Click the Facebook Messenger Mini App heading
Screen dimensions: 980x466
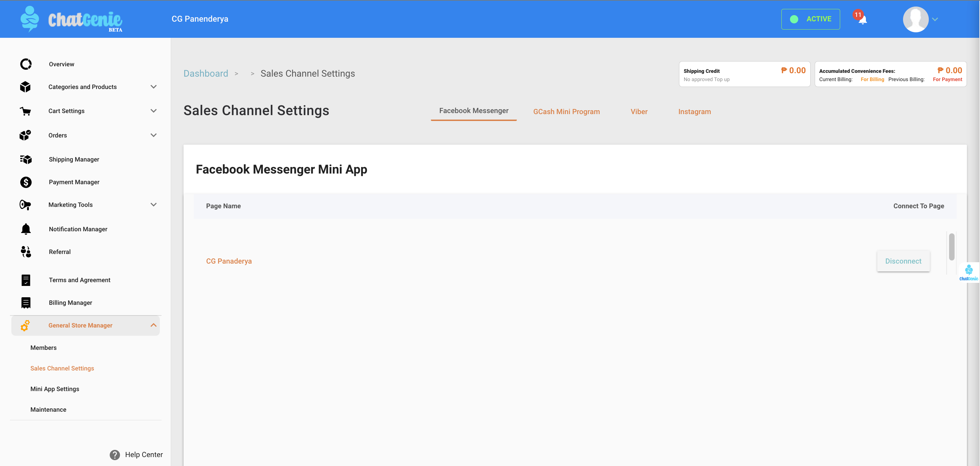pyautogui.click(x=281, y=169)
